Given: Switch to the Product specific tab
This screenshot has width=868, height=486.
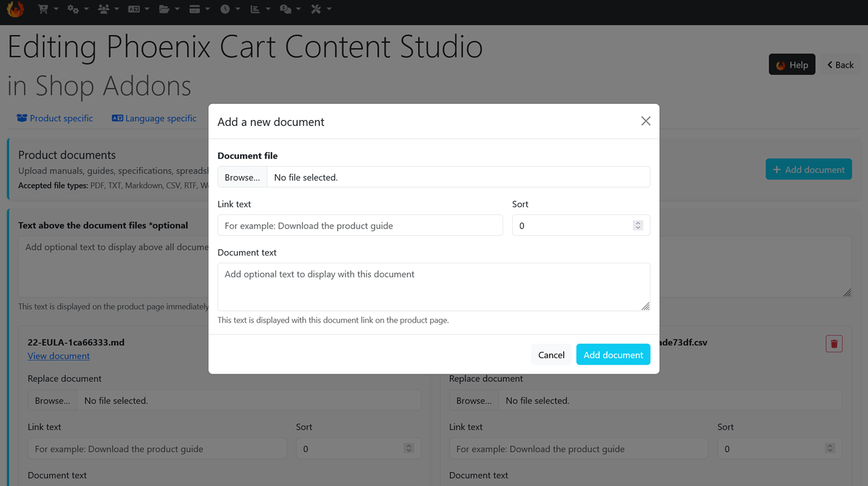Looking at the screenshot, I should click(x=55, y=118).
